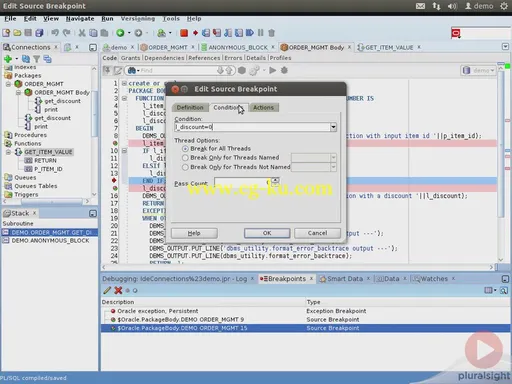Screen dimensions: 512x384
Task: Open the Dependencies code sub-tab
Action: (164, 58)
